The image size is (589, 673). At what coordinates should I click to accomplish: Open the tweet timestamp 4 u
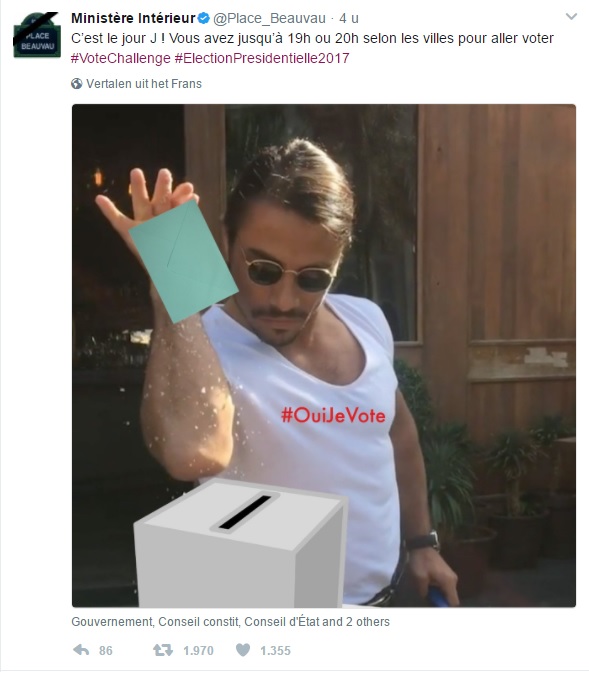coord(349,18)
